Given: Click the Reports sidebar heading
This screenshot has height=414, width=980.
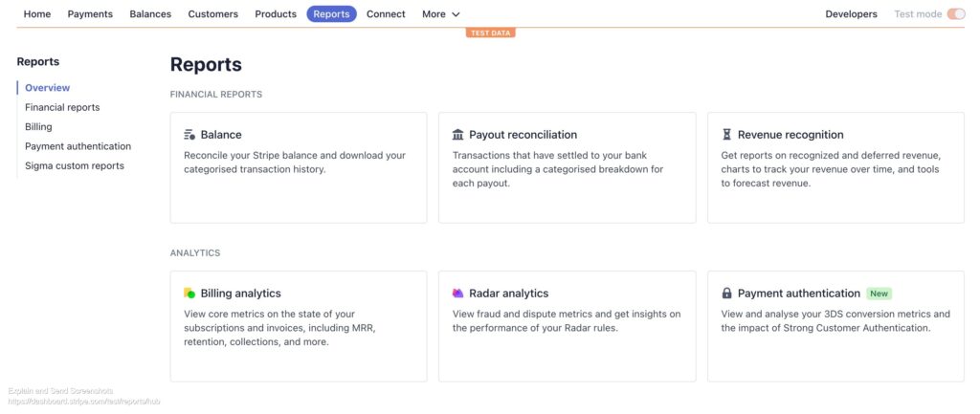Looking at the screenshot, I should tap(38, 62).
